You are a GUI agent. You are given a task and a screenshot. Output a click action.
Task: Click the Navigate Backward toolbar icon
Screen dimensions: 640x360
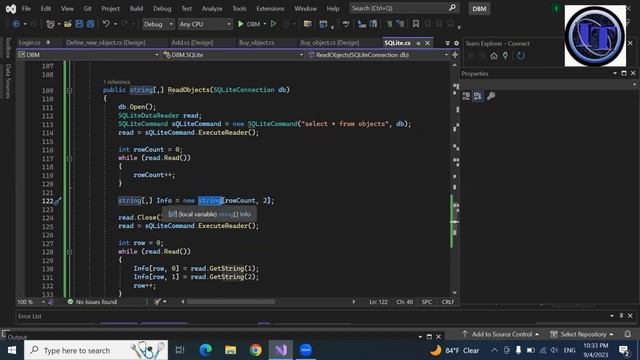(x=16, y=24)
